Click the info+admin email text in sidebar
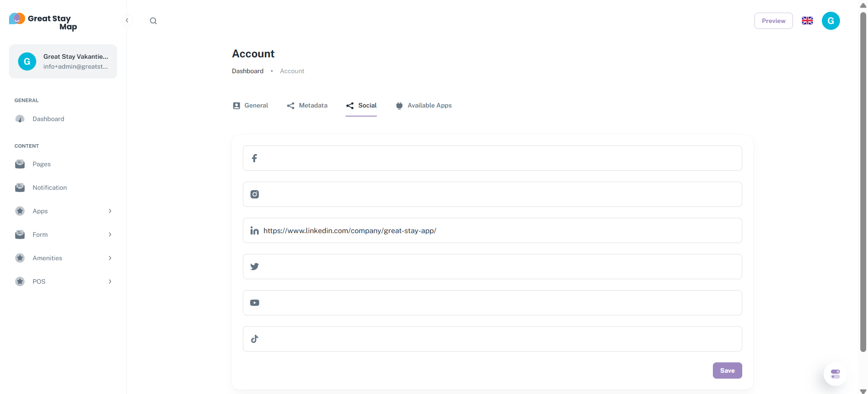Image resolution: width=868 pixels, height=394 pixels. click(76, 66)
